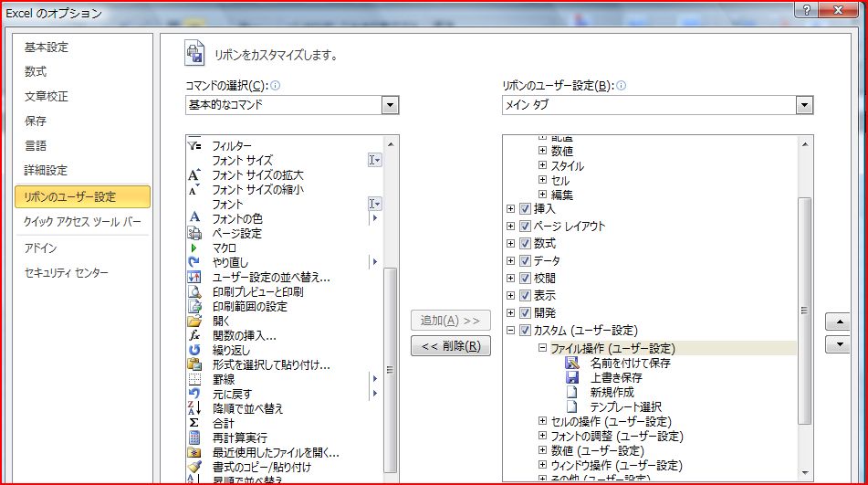
Task: Expand the スタイル group node
Action: pos(542,165)
